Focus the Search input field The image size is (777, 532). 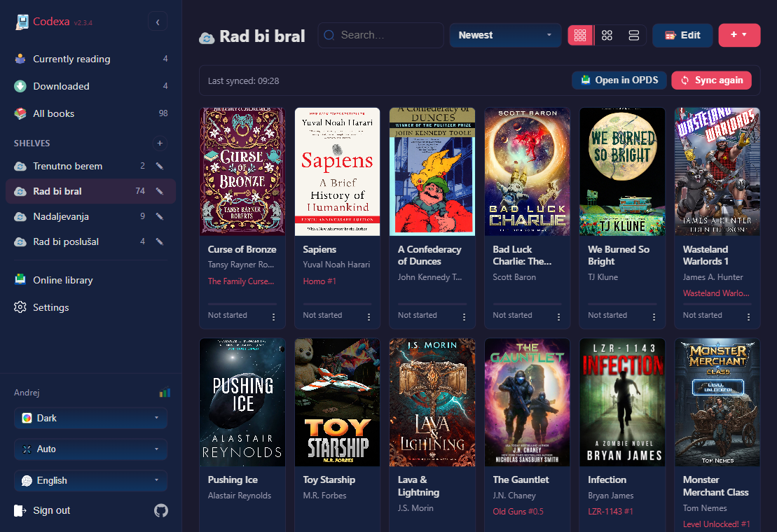(x=380, y=35)
